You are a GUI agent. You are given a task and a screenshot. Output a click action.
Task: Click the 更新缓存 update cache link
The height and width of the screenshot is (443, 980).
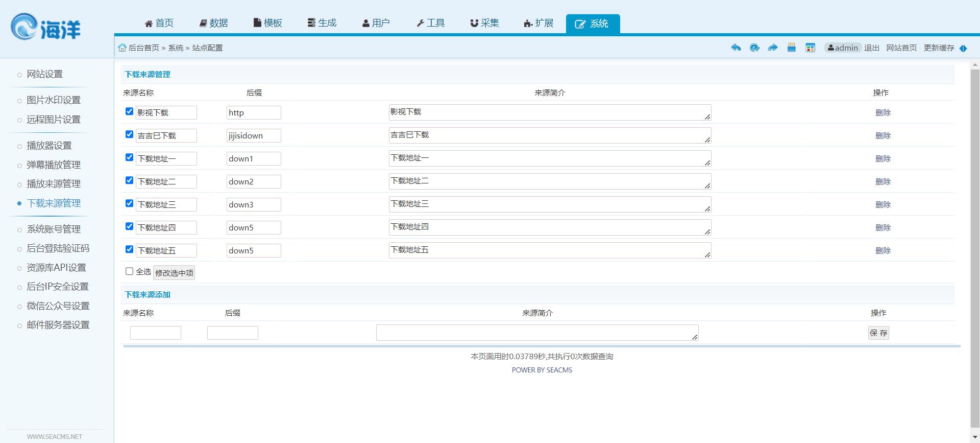[939, 48]
